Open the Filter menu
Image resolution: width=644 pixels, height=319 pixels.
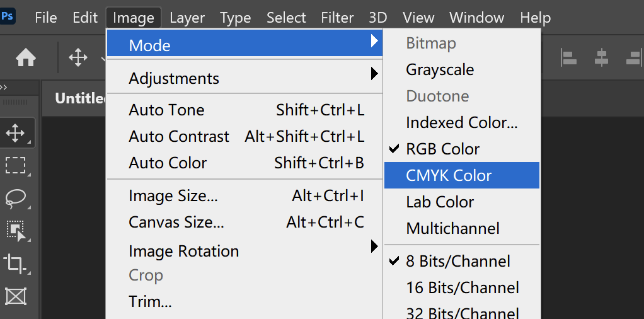click(337, 18)
